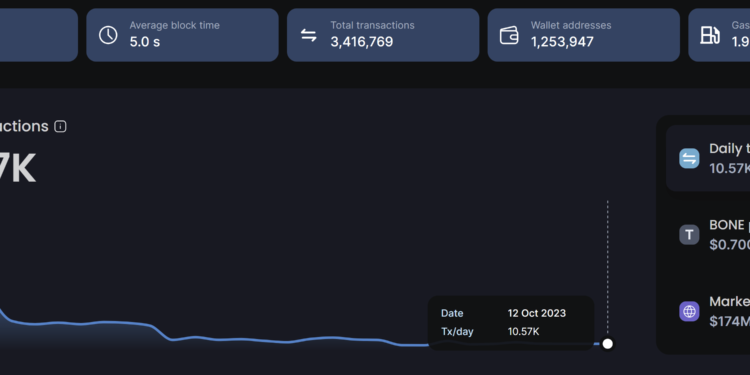
Task: Click the Average block time 5.0 s card
Action: 182,35
